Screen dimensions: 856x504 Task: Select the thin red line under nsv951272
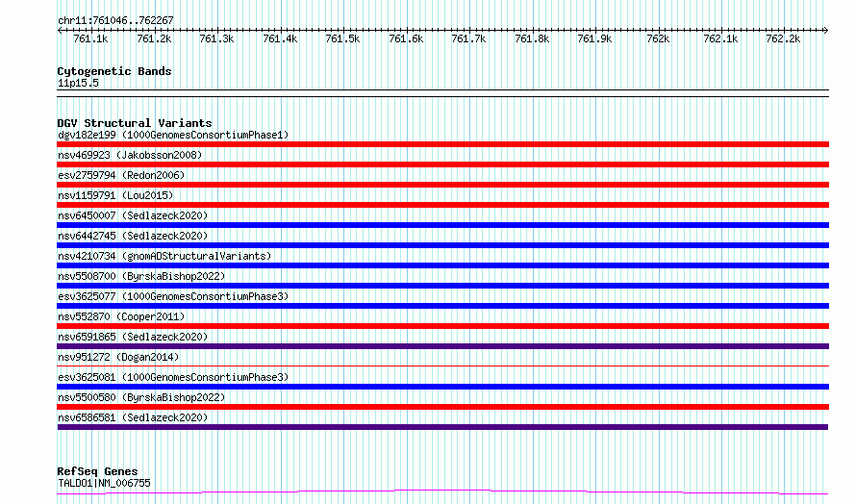442,365
